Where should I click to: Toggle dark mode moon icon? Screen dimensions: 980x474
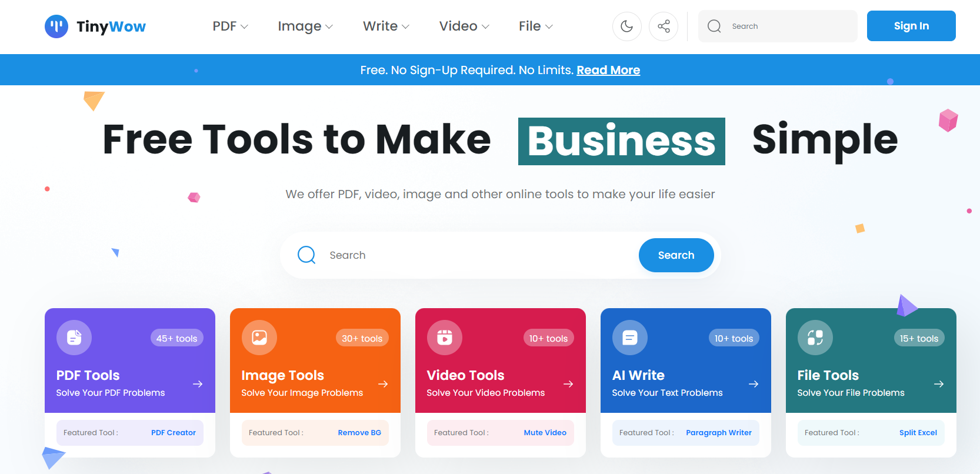627,26
